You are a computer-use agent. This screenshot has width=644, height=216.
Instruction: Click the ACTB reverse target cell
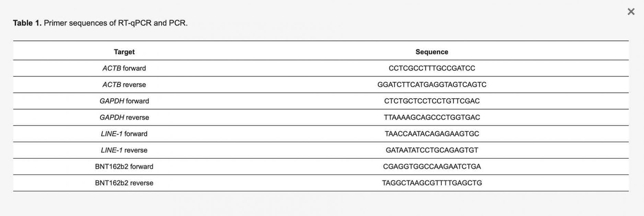(124, 85)
